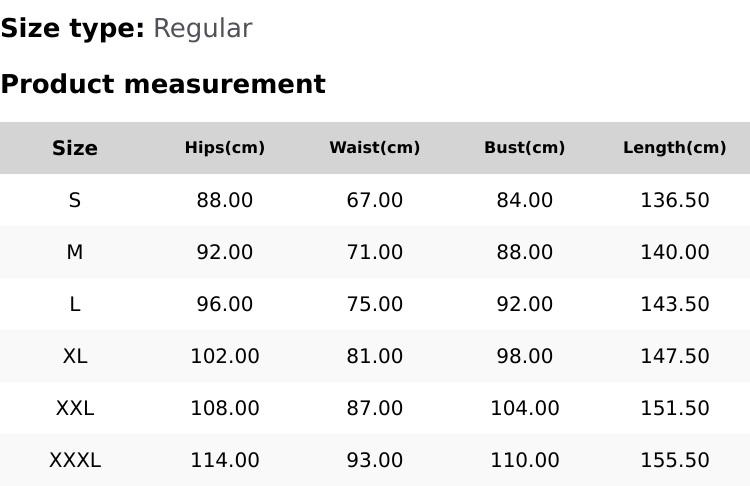Click the Waist(cm) column header
Viewport: 750px width, 486px height.
375,148
